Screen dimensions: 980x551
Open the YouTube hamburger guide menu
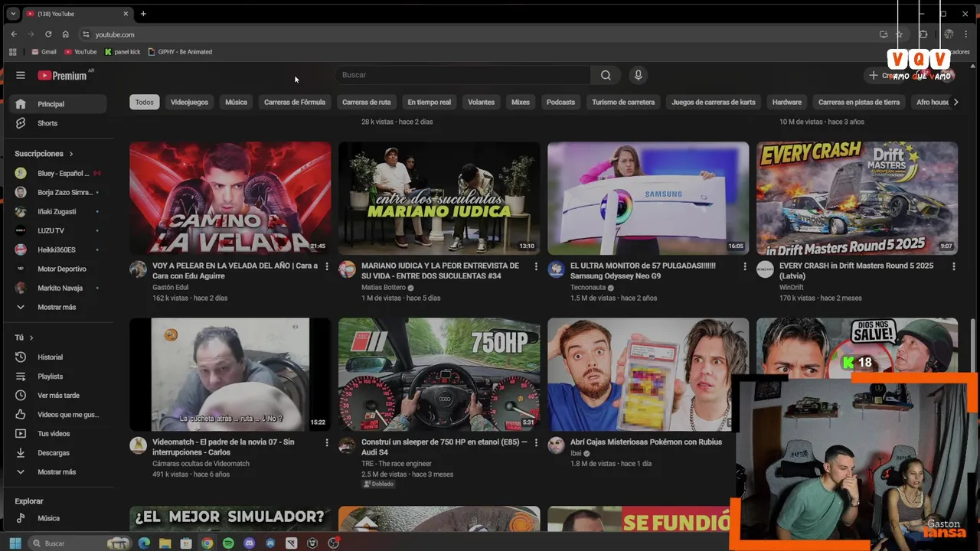21,75
